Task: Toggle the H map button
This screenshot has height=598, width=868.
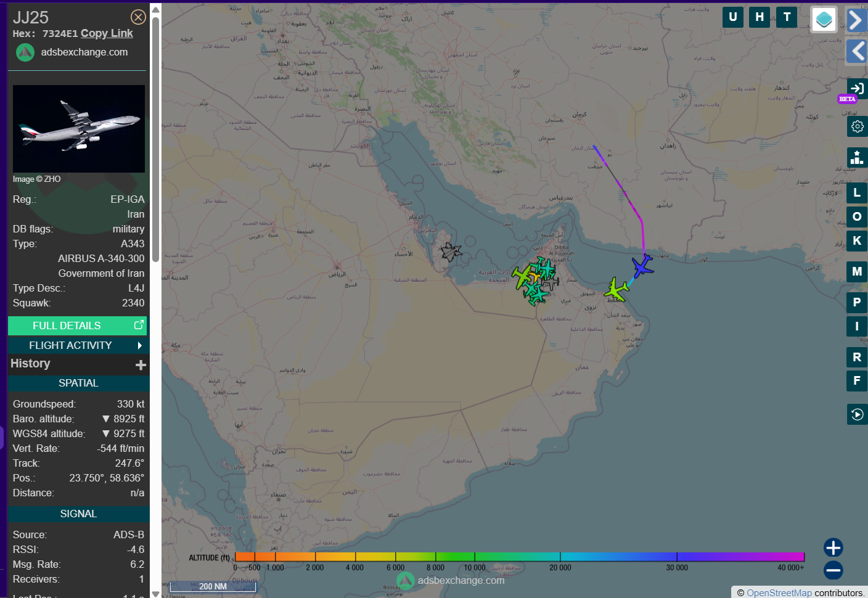Action: (x=759, y=17)
